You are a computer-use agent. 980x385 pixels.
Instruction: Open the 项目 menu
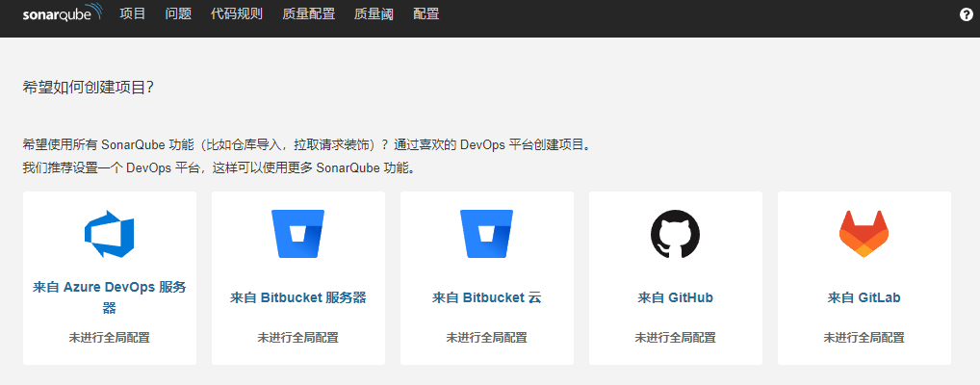tap(133, 13)
